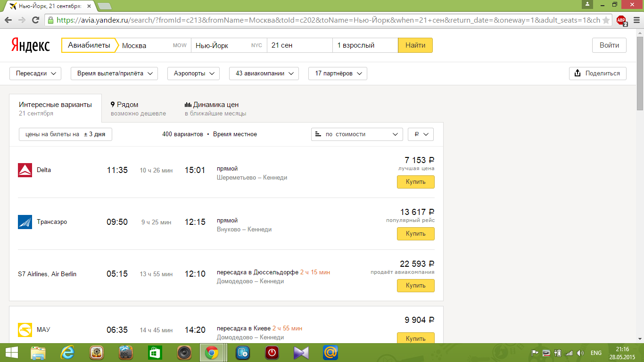644x362 pixels.
Task: Click the Авиабилеты service tab
Action: 89,45
